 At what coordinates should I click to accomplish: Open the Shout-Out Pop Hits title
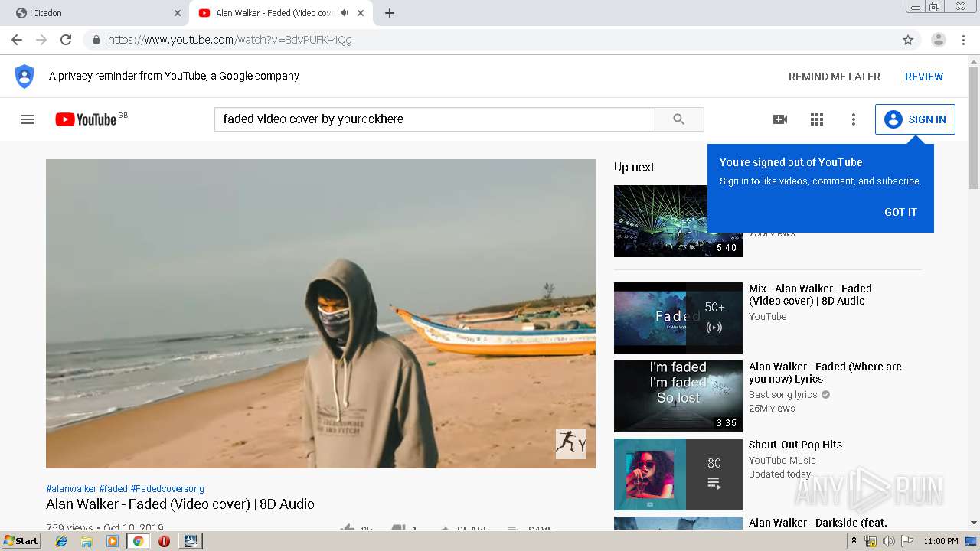(795, 445)
